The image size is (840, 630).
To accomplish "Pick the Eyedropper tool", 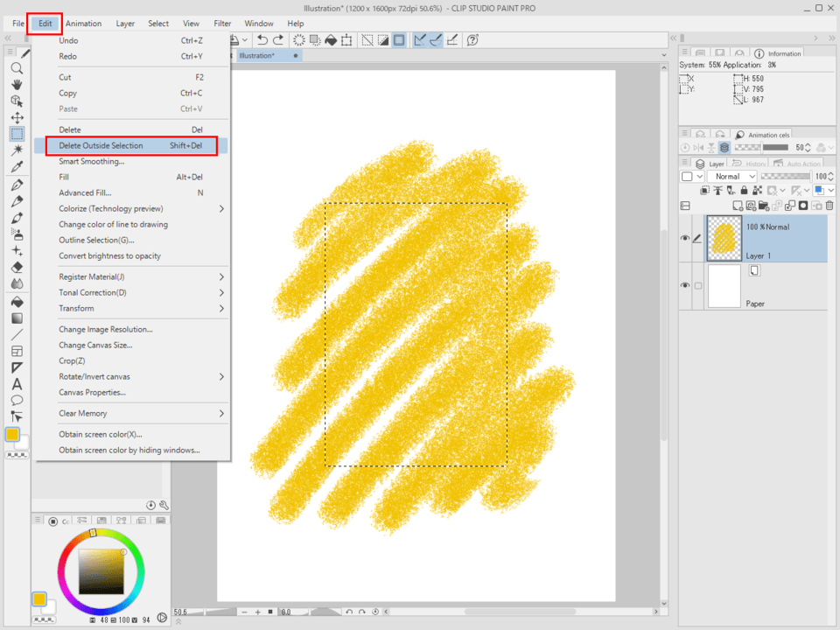I will click(17, 167).
